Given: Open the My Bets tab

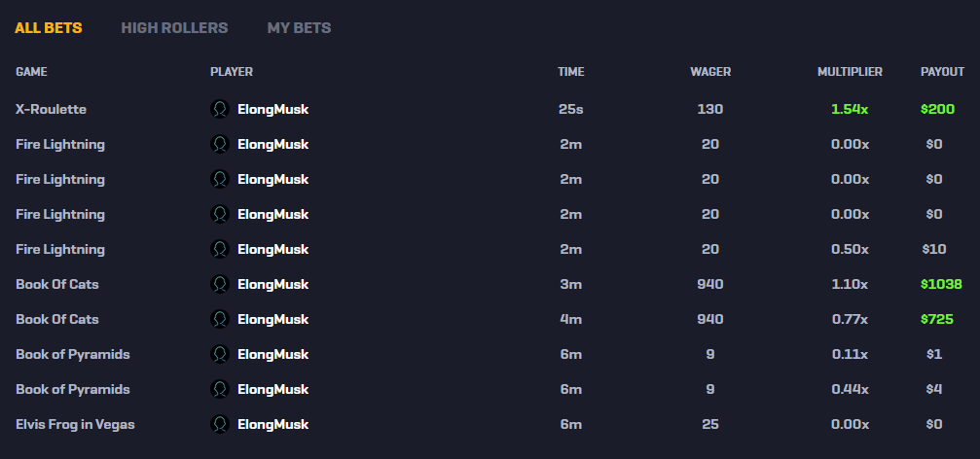Looking at the screenshot, I should 300,28.
